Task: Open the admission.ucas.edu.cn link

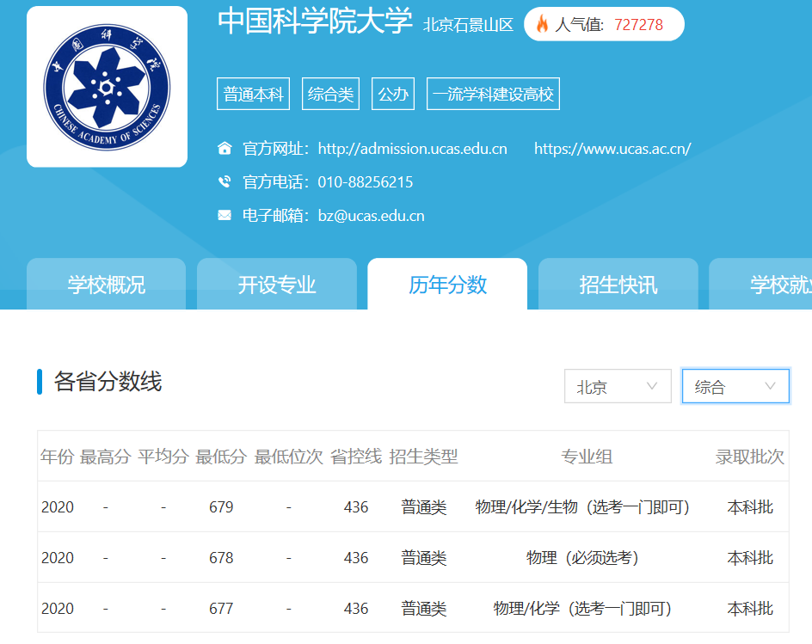Action: click(412, 148)
